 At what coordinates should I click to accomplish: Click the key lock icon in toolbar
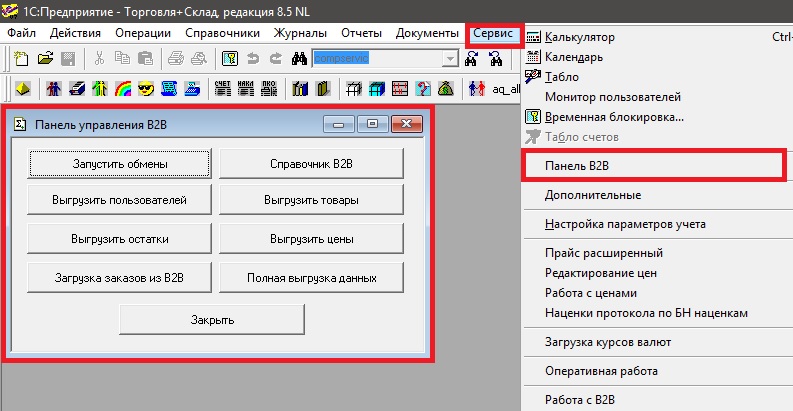tap(230, 59)
